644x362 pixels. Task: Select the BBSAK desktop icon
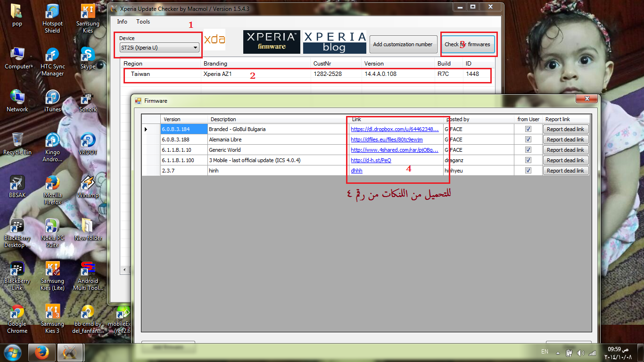pyautogui.click(x=17, y=186)
